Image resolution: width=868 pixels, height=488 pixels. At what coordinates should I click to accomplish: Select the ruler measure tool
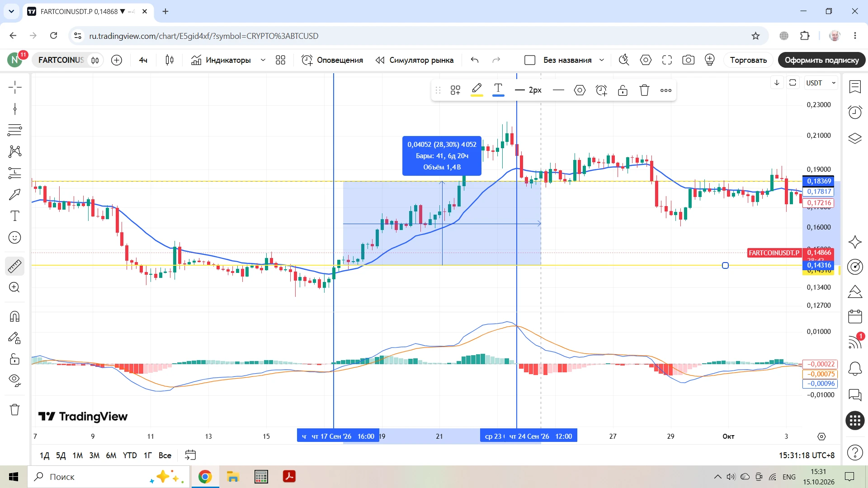(x=15, y=266)
